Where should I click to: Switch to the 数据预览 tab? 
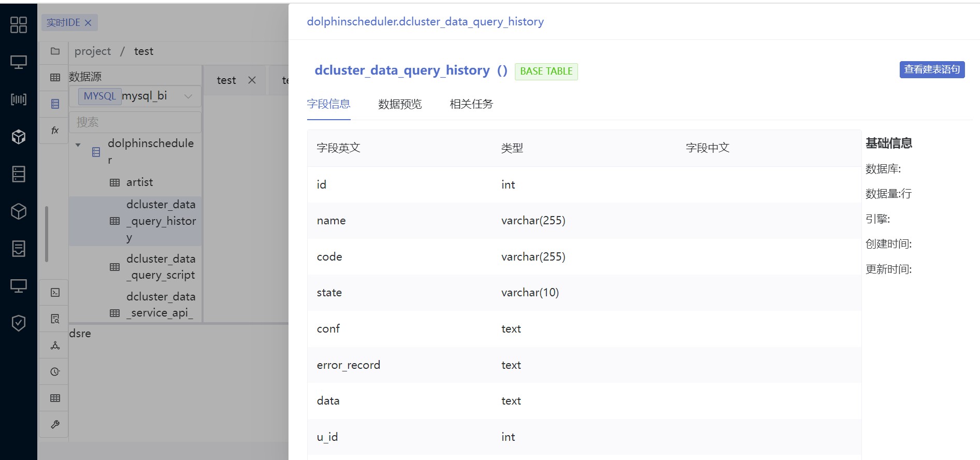(x=400, y=104)
